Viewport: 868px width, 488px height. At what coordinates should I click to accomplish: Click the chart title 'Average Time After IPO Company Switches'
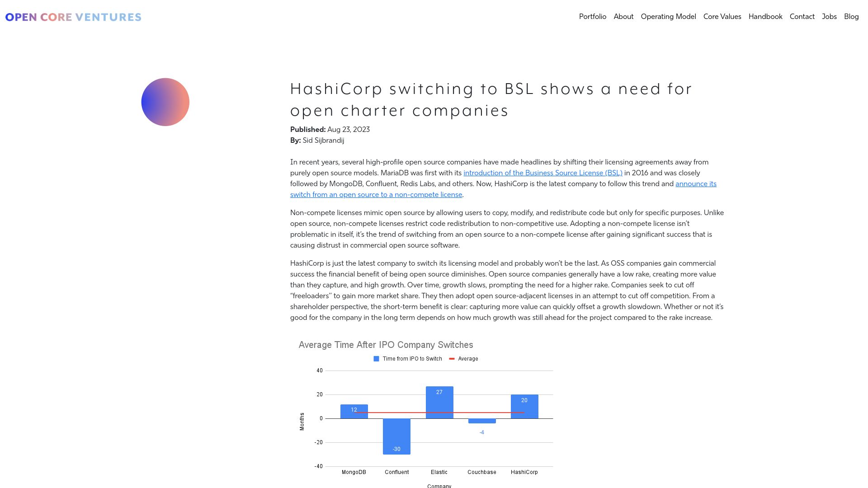(x=386, y=345)
